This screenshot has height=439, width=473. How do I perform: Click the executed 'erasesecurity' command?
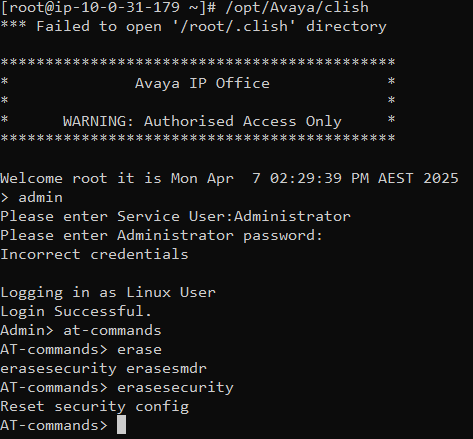coord(175,387)
